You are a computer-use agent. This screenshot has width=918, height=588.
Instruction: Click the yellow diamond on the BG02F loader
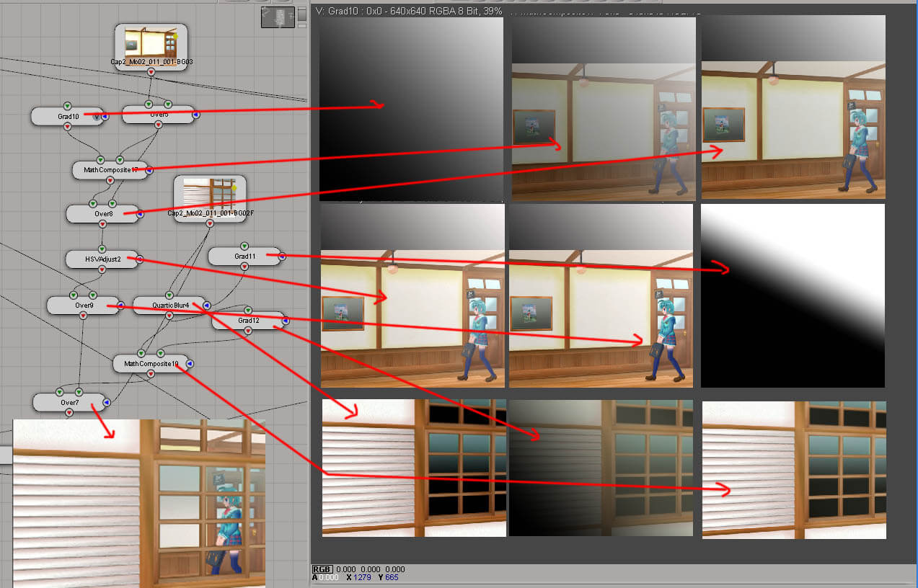(x=235, y=188)
